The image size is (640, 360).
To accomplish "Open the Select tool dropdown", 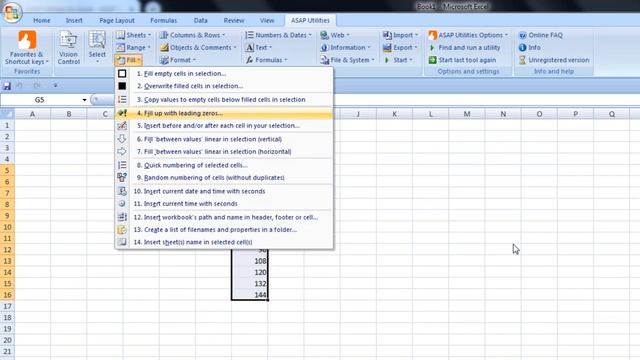I will tap(97, 48).
